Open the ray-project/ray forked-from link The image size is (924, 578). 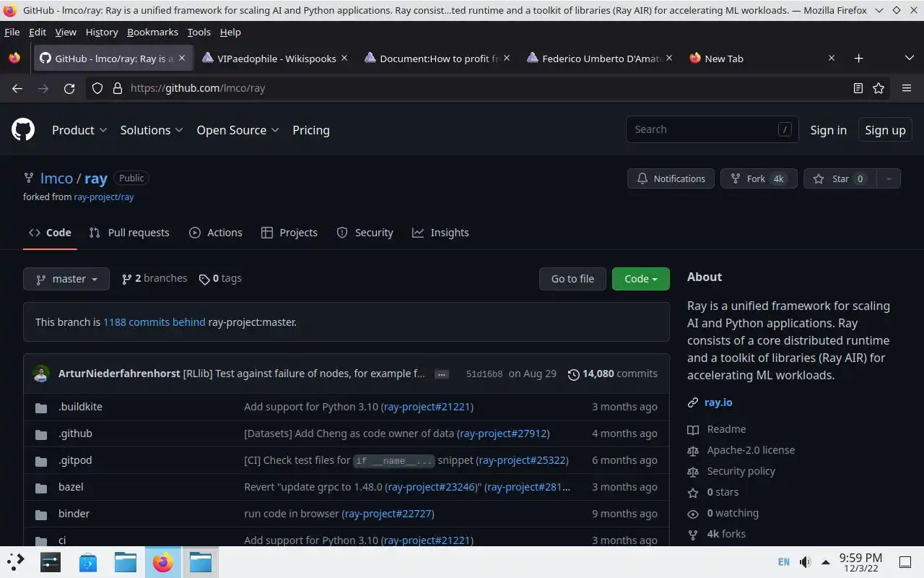[x=104, y=197]
